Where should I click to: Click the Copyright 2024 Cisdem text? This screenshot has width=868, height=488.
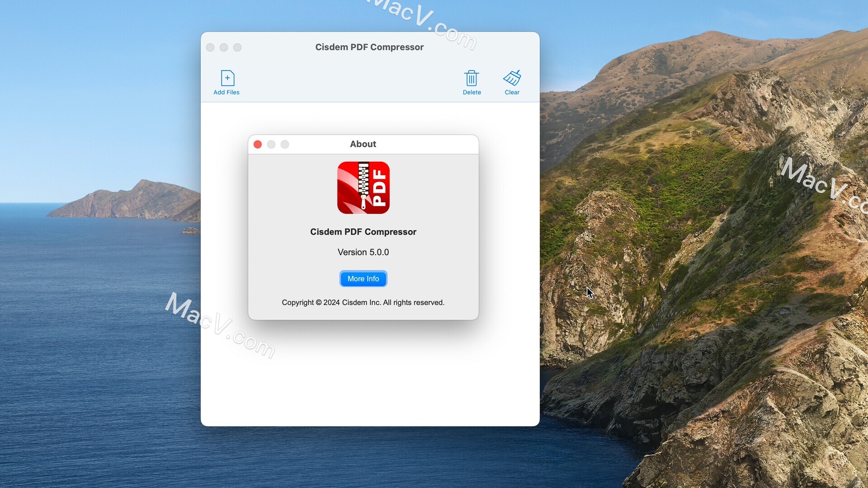coord(363,302)
